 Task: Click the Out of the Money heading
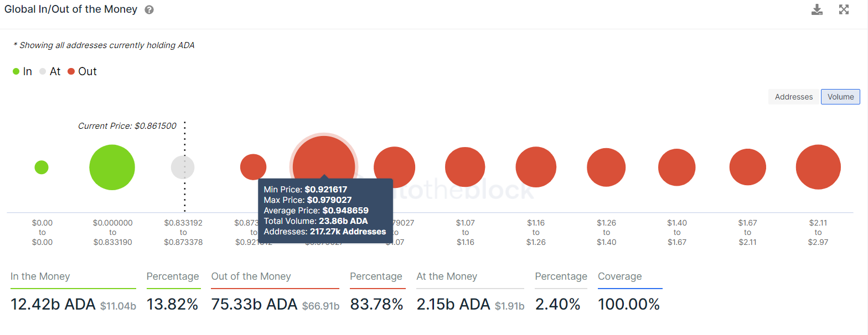(251, 276)
